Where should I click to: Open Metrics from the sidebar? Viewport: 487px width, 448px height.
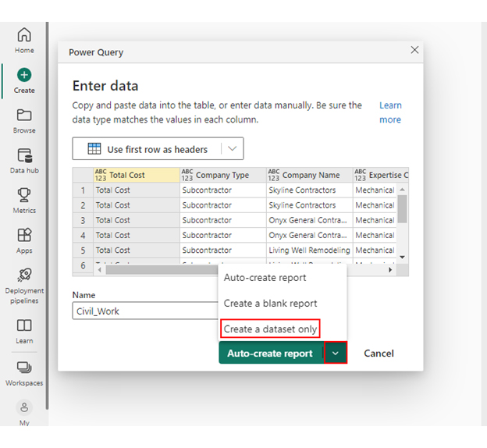(24, 201)
